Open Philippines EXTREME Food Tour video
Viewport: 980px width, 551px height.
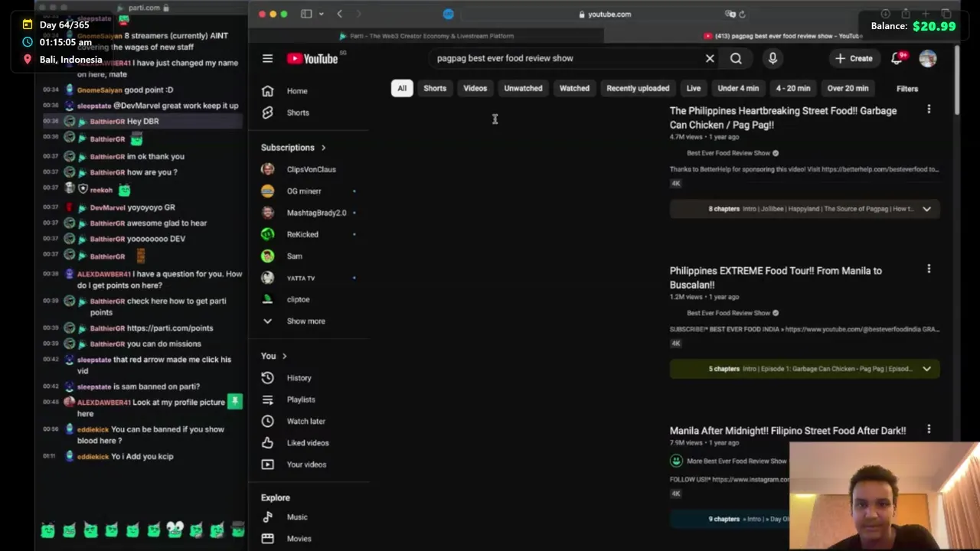776,278
